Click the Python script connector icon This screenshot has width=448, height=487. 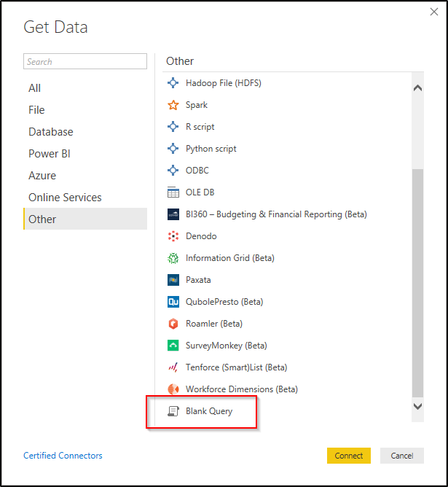(173, 149)
